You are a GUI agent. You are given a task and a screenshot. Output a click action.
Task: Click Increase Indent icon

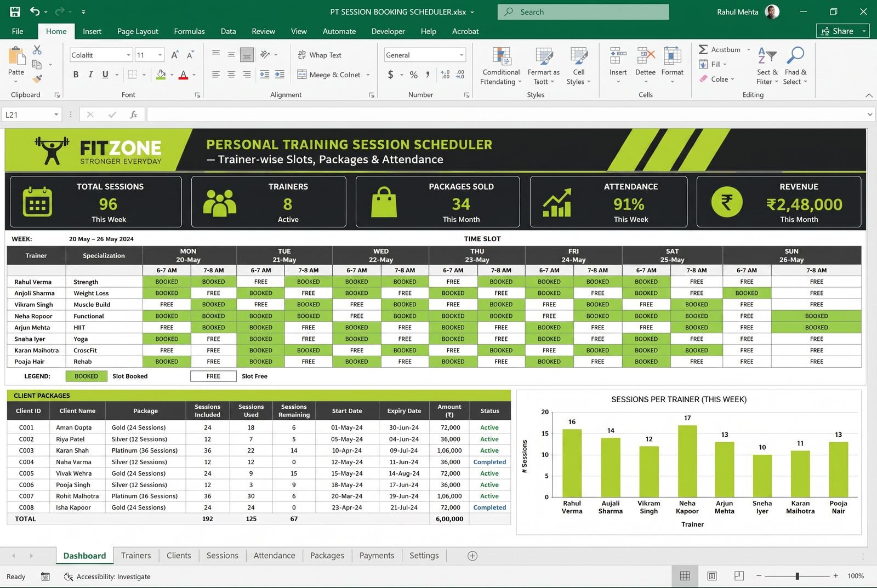tap(280, 75)
